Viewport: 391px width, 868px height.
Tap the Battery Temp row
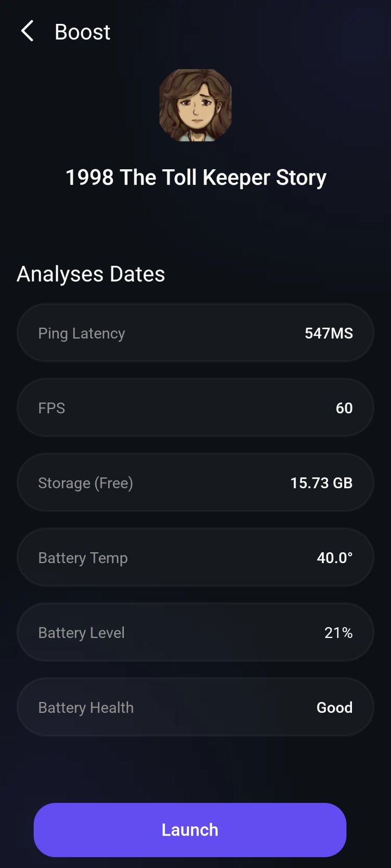click(x=195, y=558)
